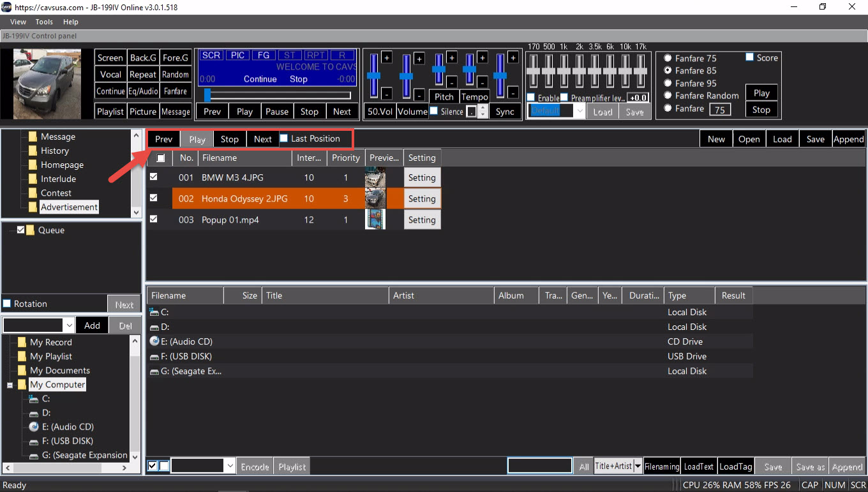Click the minus icon below Pitch slider

point(451,82)
